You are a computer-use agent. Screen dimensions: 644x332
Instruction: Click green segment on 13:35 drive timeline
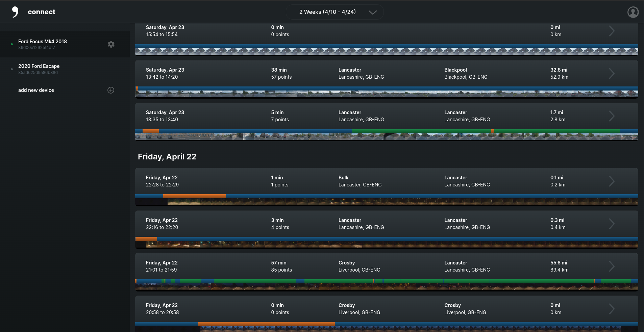[421, 131]
